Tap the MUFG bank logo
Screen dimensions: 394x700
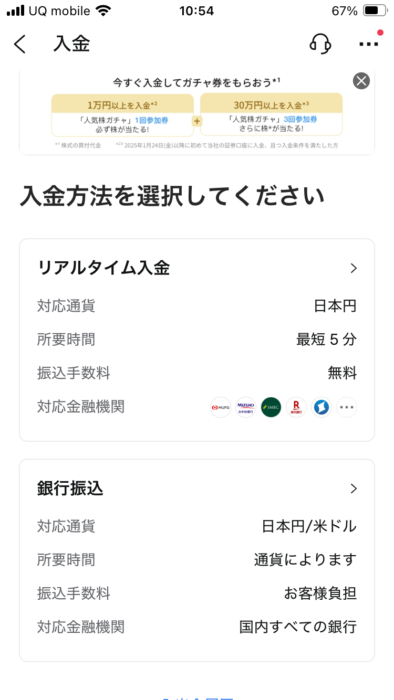pyautogui.click(x=220, y=407)
